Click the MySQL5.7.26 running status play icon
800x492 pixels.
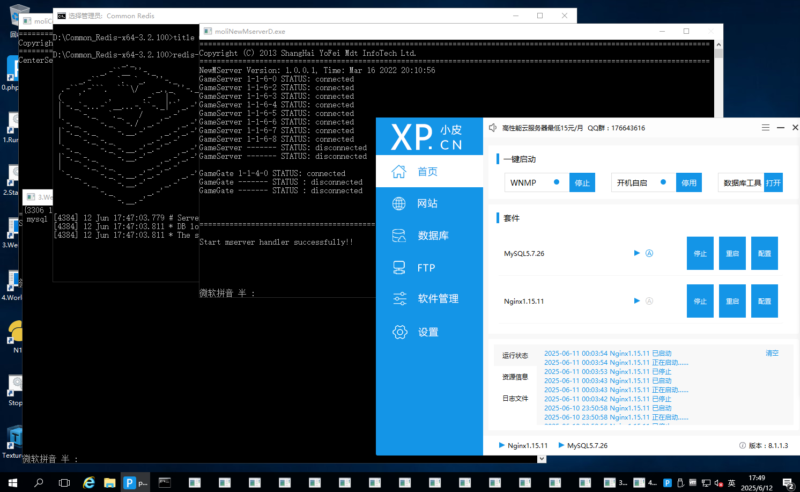[636, 253]
